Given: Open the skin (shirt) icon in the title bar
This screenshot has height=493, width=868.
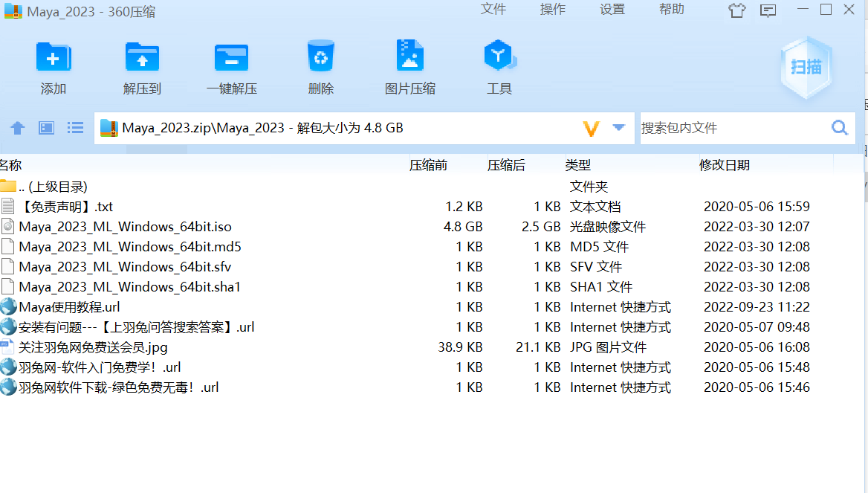Looking at the screenshot, I should [736, 10].
